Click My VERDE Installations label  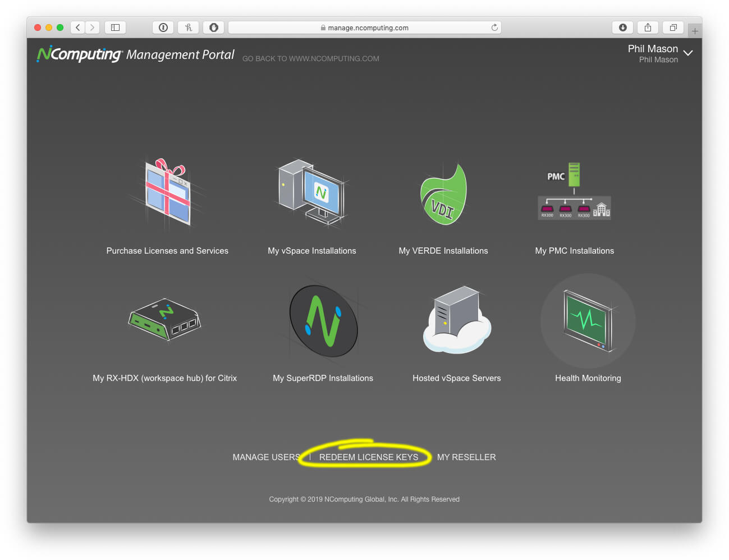click(443, 251)
